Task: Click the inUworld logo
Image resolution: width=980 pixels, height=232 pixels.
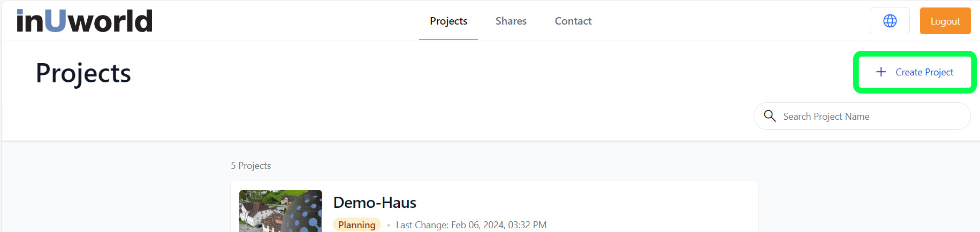Action: click(85, 21)
